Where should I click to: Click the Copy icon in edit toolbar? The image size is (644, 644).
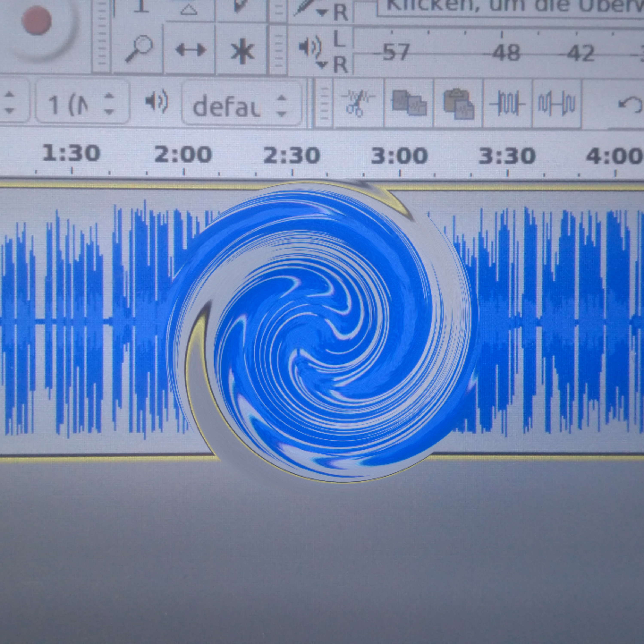409,103
